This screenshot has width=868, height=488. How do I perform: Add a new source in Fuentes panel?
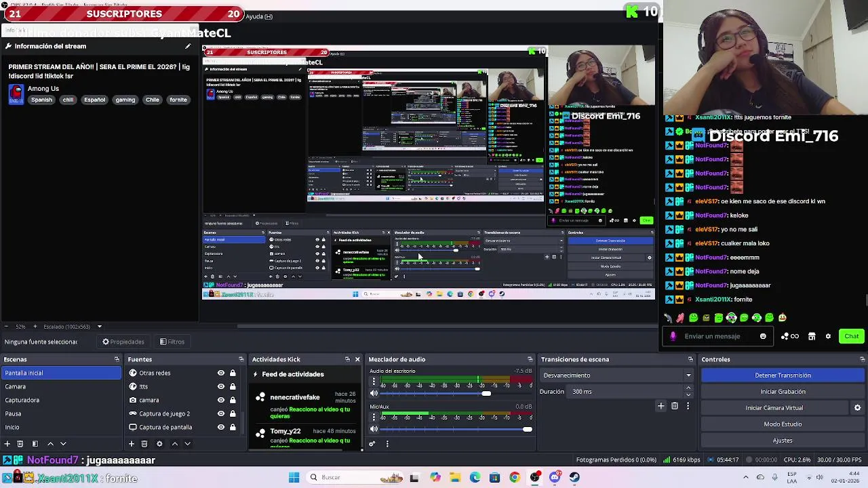click(132, 444)
